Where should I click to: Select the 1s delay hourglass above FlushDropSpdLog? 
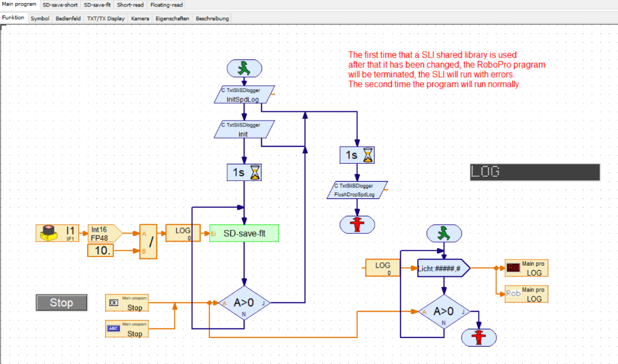pyautogui.click(x=357, y=155)
